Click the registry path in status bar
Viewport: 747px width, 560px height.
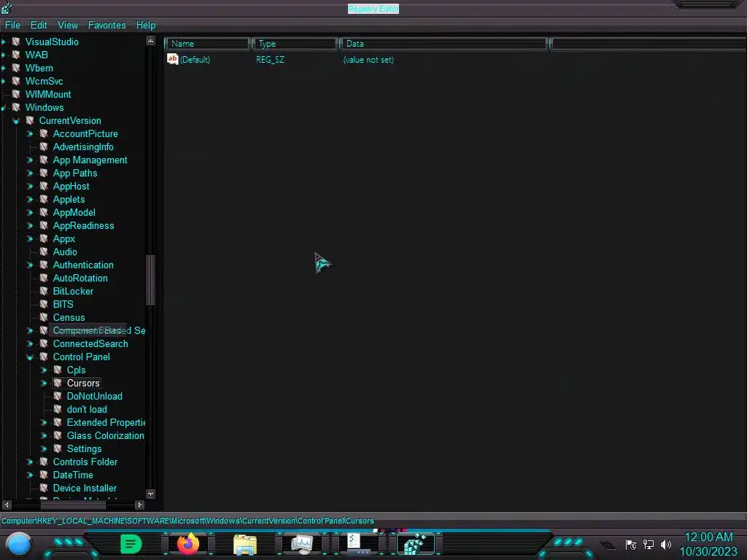point(187,521)
